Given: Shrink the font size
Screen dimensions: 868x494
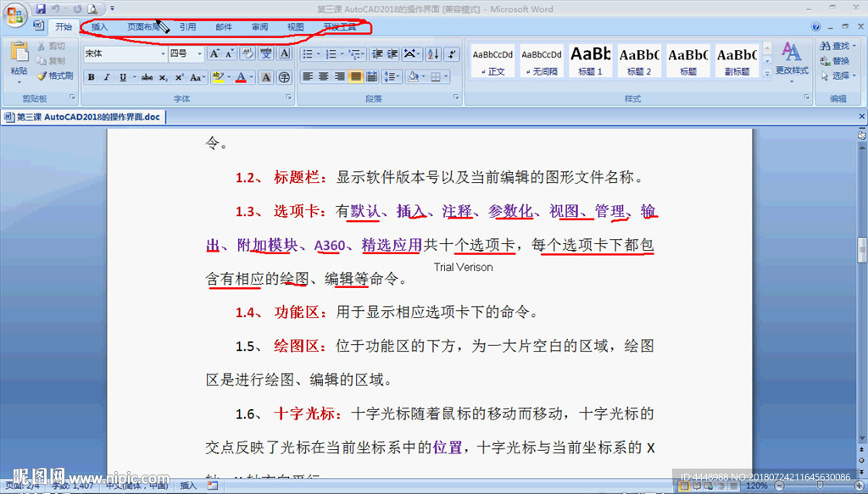Looking at the screenshot, I should click(x=230, y=53).
